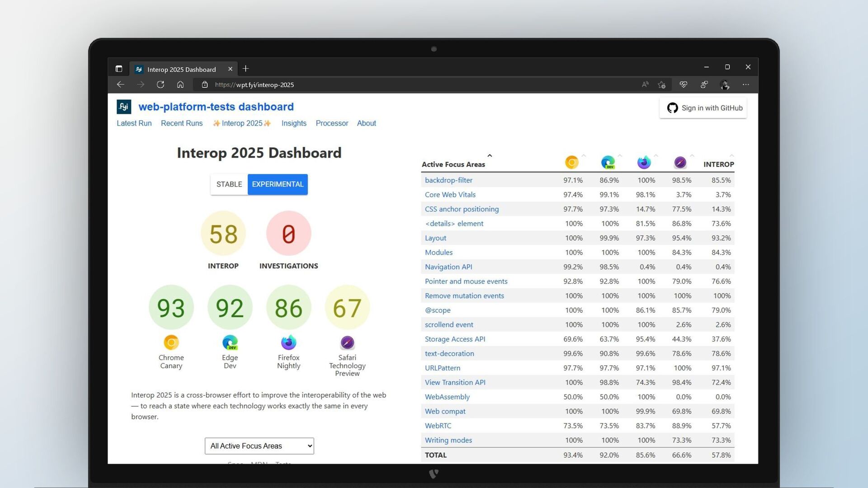The height and width of the screenshot is (488, 868).
Task: Sort by Safari column header icon
Action: point(680,162)
